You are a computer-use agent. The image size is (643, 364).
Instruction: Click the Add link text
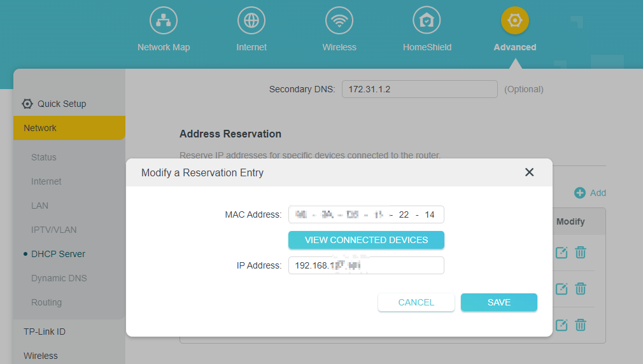click(x=598, y=193)
